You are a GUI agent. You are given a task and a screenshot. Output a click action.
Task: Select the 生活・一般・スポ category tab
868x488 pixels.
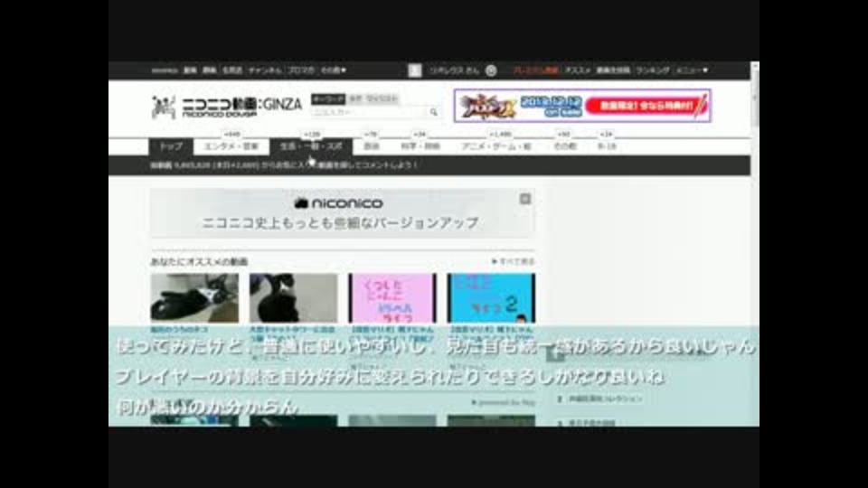point(311,146)
